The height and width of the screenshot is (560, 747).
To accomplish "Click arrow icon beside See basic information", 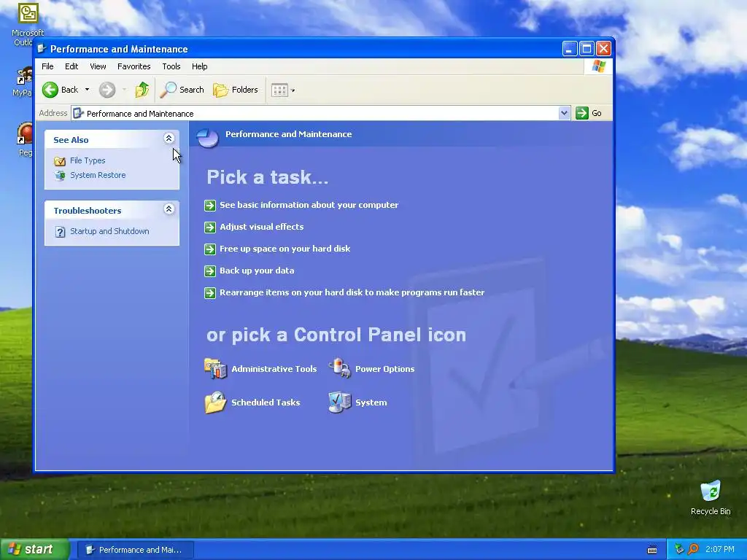I will tap(210, 205).
